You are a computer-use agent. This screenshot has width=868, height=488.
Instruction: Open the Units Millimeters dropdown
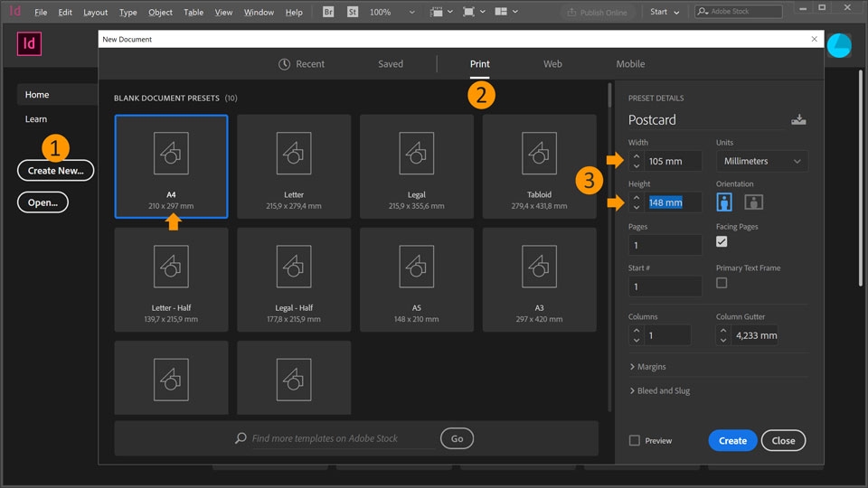[761, 161]
